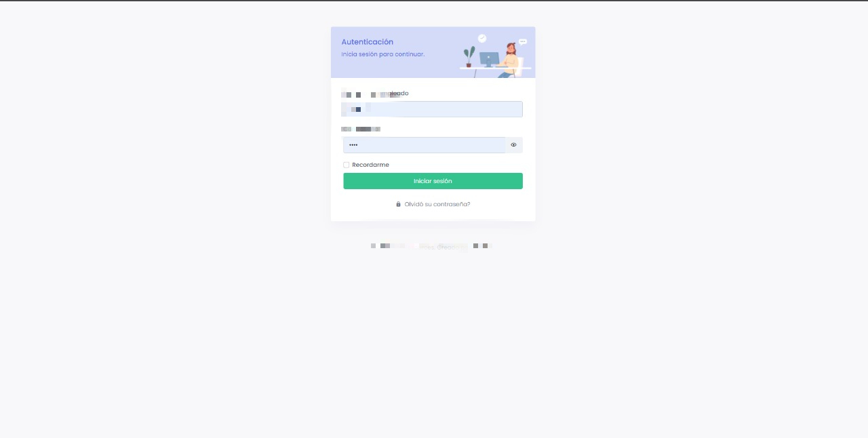
Task: Focus the employee number input field
Action: click(433, 109)
